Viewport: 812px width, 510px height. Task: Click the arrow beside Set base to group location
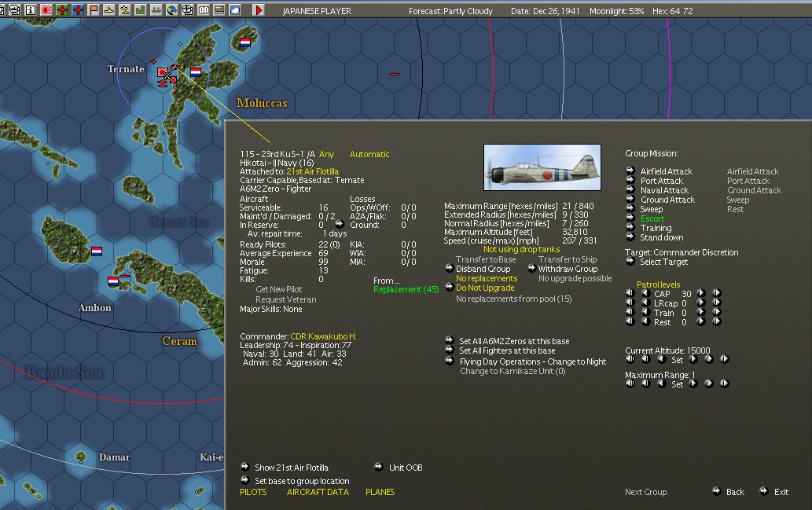click(x=245, y=480)
